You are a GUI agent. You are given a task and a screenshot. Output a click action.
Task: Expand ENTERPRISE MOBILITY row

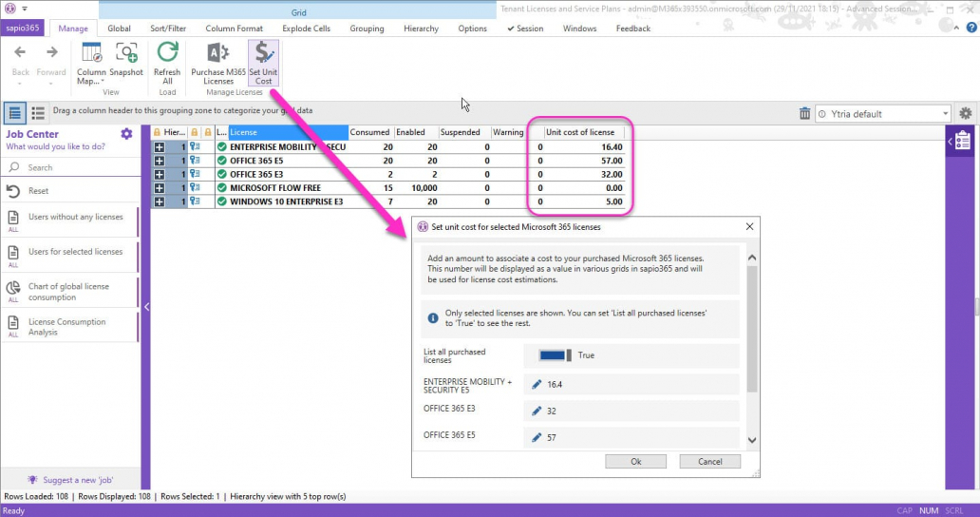point(160,147)
